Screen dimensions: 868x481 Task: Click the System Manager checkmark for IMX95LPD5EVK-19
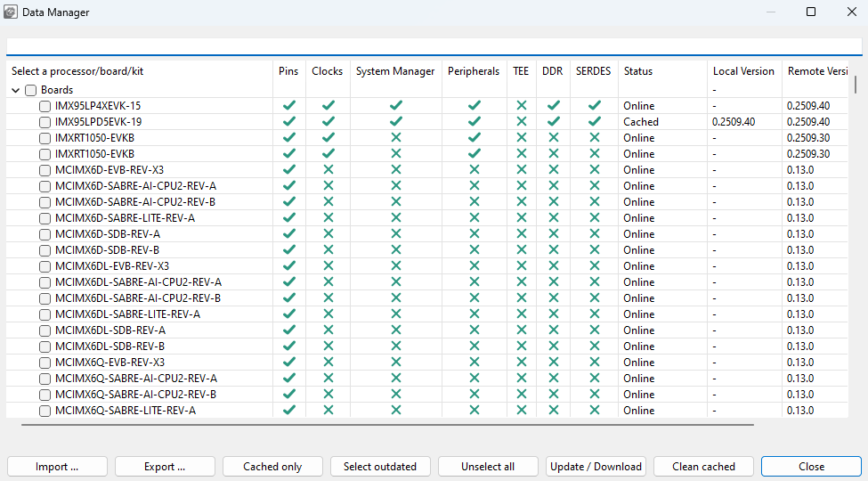[395, 122]
